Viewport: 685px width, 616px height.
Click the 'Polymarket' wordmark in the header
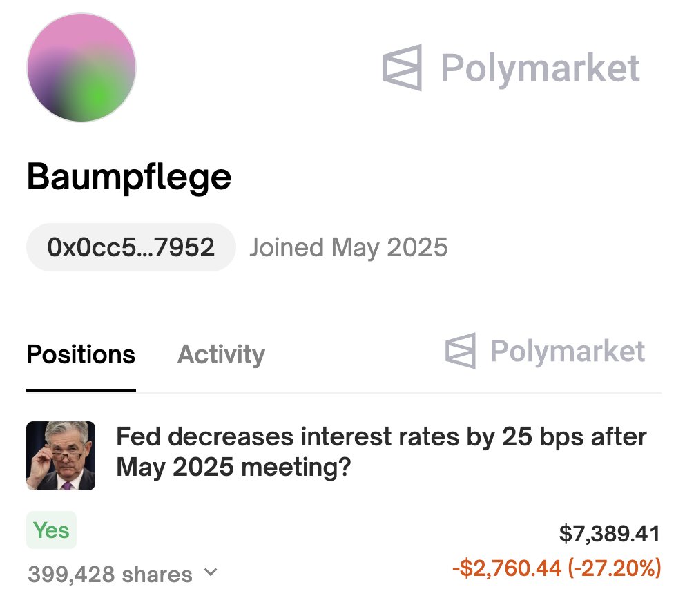coord(541,68)
